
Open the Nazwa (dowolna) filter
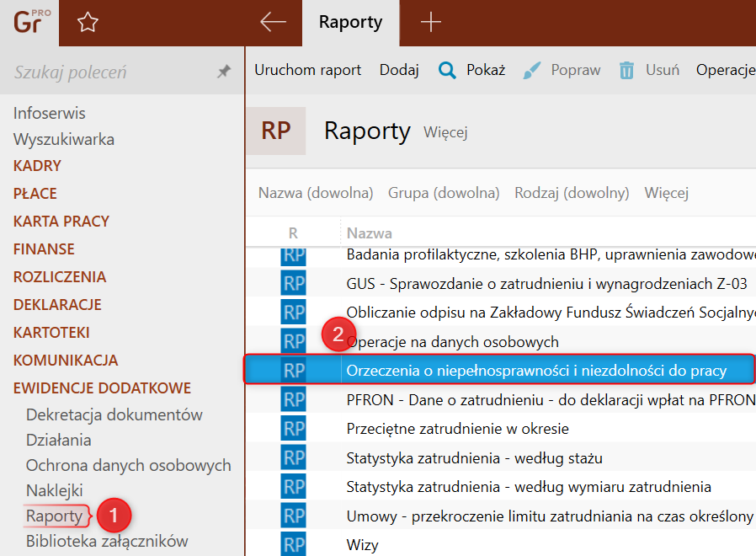tap(316, 193)
